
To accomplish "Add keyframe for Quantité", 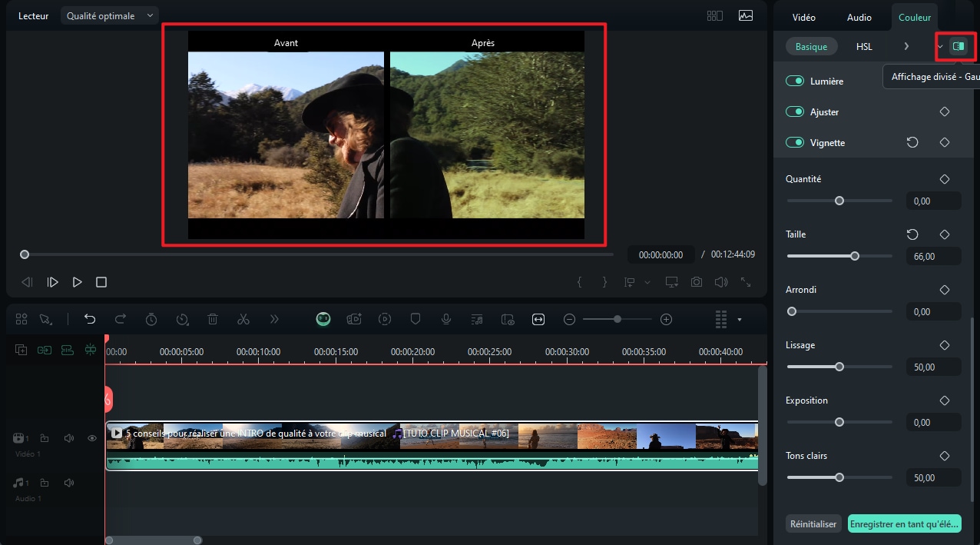I will tap(945, 179).
